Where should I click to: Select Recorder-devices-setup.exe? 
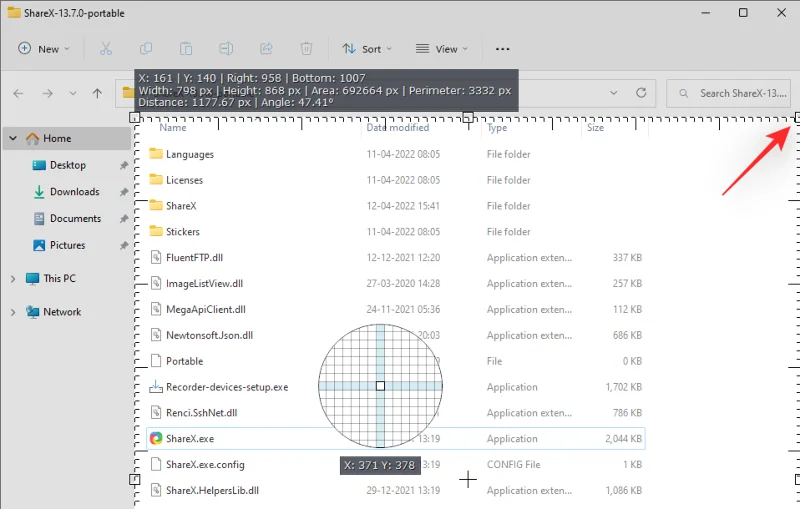(x=227, y=387)
